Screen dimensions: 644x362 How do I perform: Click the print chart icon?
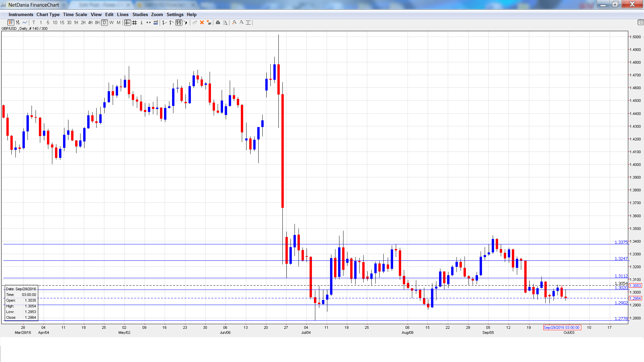pyautogui.click(x=218, y=23)
